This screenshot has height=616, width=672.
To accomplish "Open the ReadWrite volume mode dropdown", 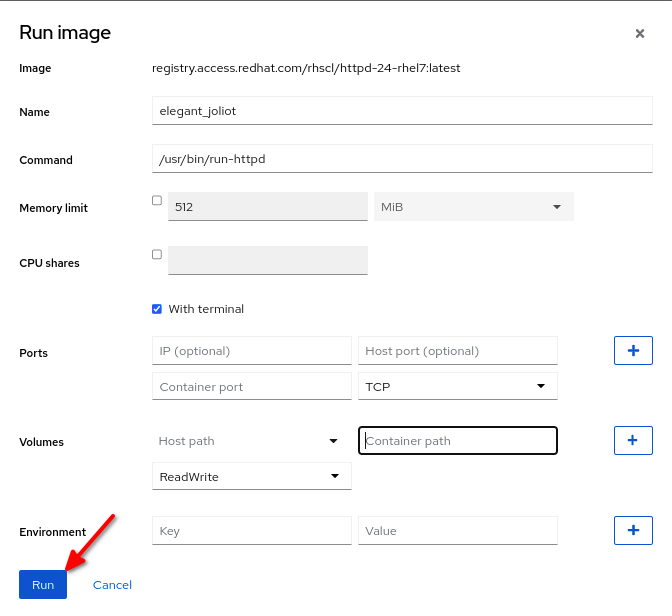I will click(252, 476).
